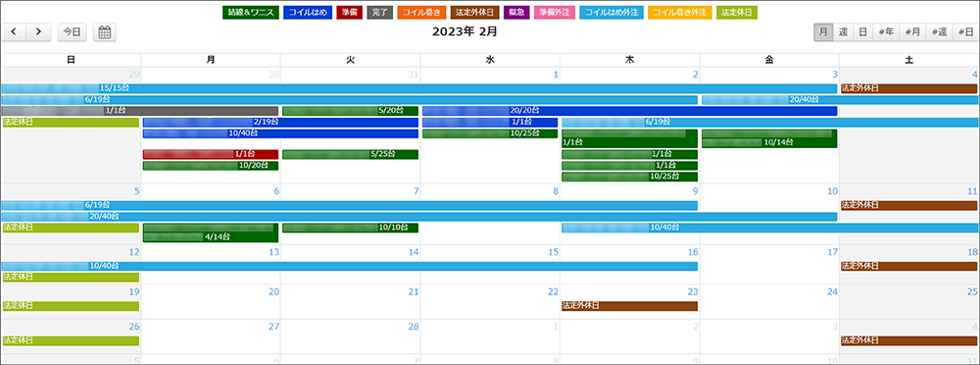
Task: Switch to the 週 week view button
Action: point(843,32)
